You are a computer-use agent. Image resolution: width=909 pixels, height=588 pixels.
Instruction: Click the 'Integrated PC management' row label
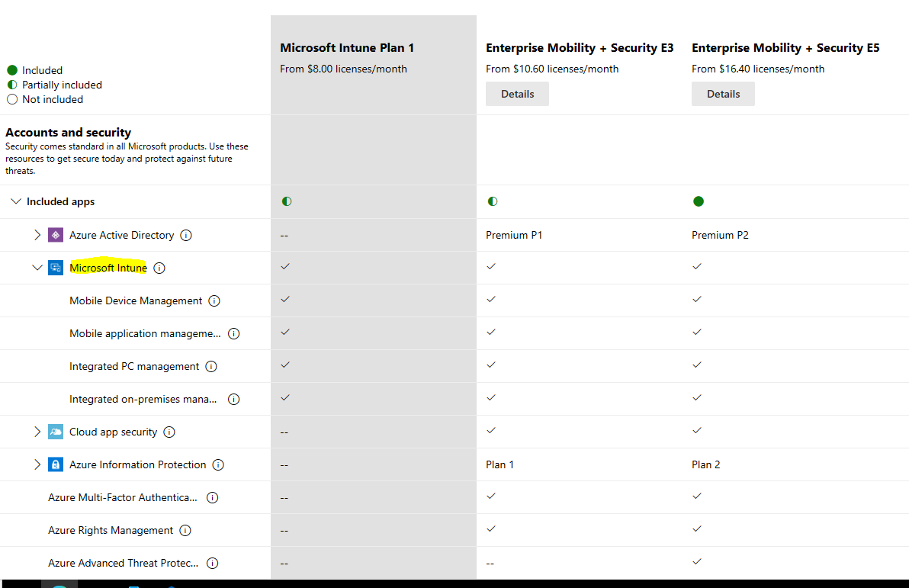coord(134,367)
